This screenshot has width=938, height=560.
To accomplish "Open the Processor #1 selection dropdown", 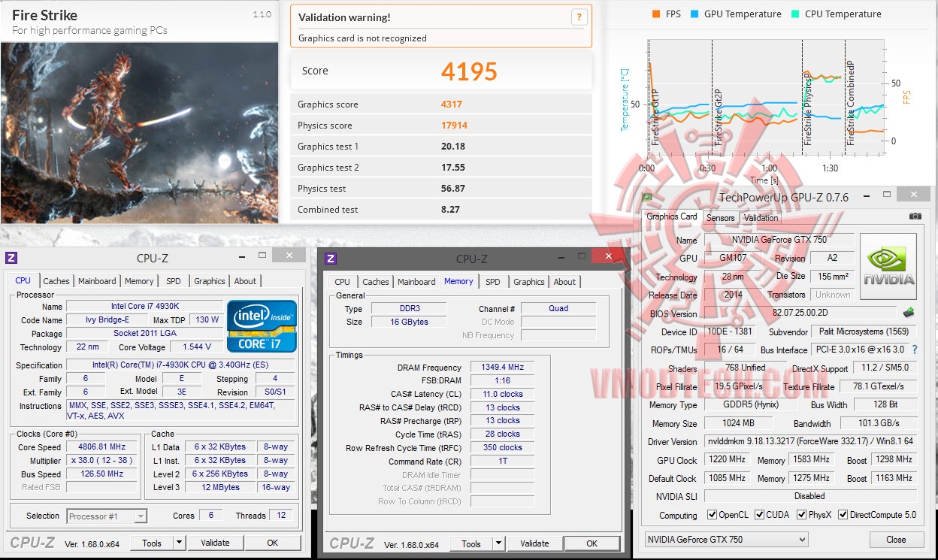I will pyautogui.click(x=107, y=516).
